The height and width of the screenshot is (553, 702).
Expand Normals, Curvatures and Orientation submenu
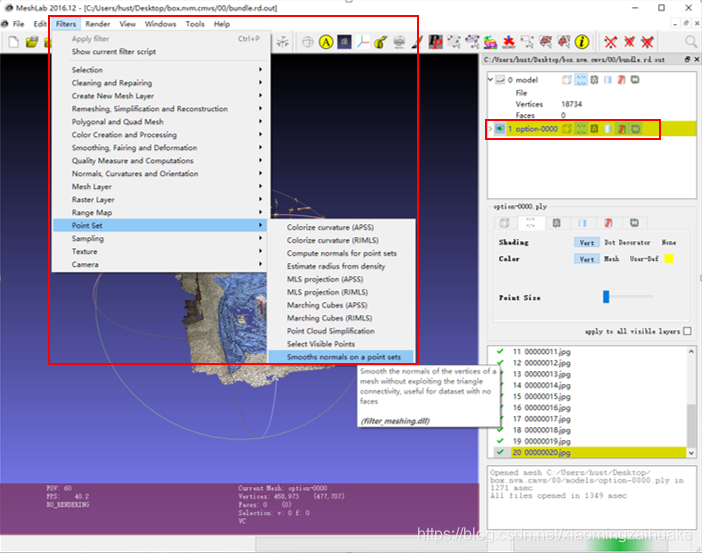161,173
